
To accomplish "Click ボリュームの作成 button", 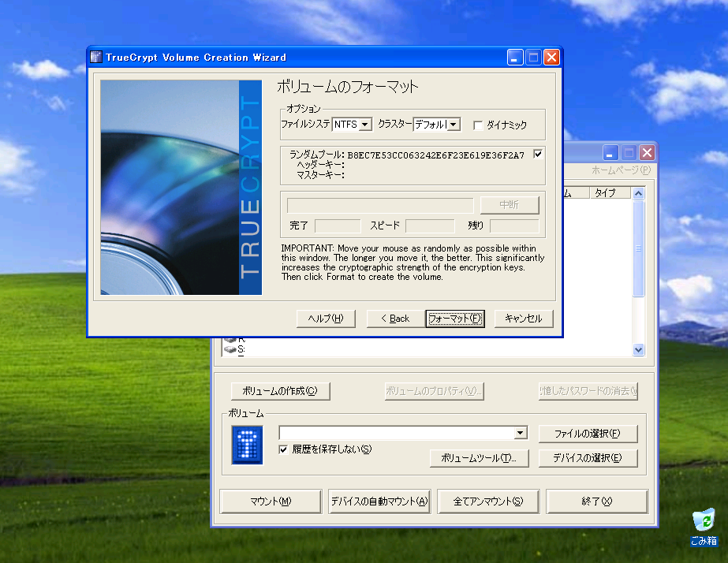I will [x=280, y=391].
